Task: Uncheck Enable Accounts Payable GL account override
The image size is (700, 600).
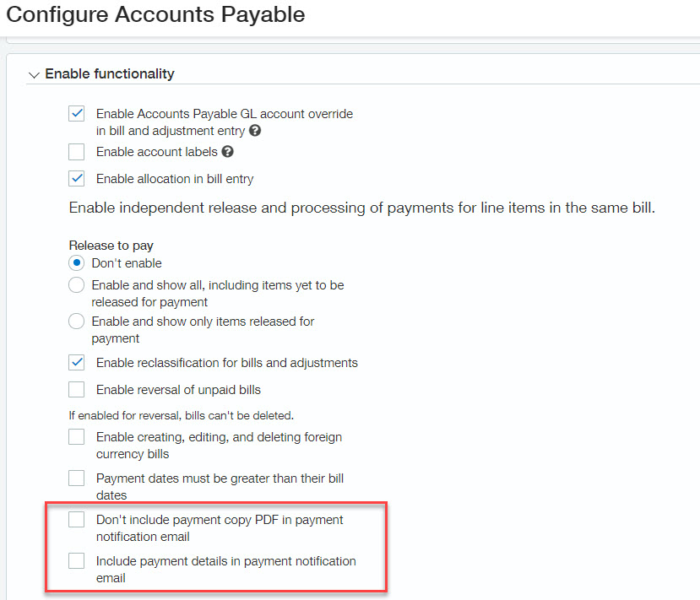Action: pos(77,114)
